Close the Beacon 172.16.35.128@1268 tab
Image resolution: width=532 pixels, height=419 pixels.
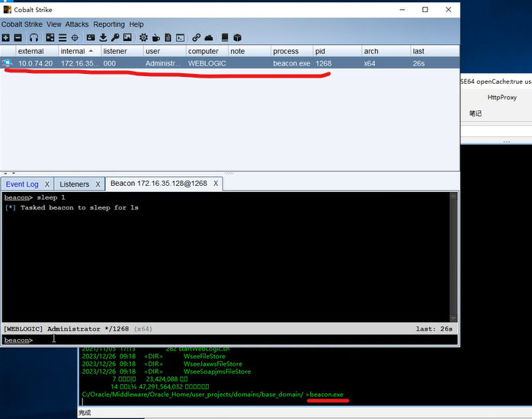click(x=216, y=184)
